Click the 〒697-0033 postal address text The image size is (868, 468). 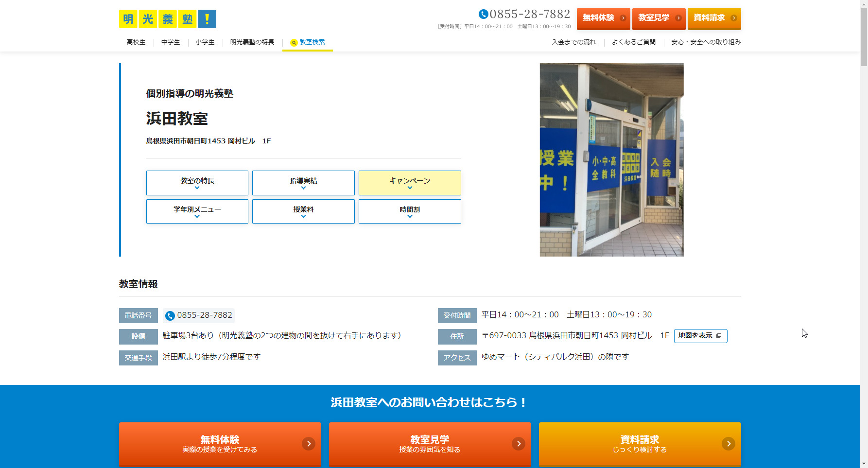click(x=575, y=336)
